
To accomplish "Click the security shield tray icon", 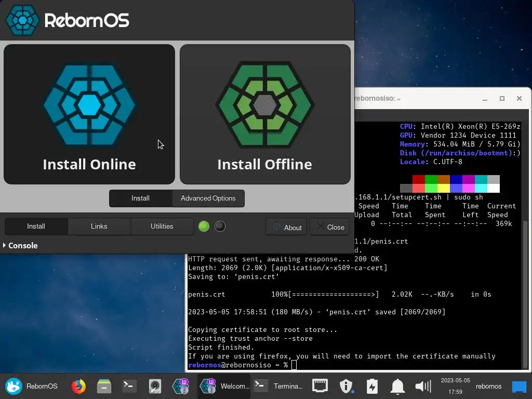I will click(345, 386).
